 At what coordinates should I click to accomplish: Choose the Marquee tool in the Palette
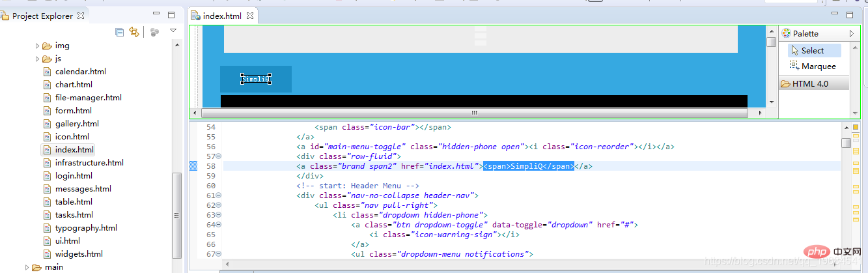coord(813,66)
